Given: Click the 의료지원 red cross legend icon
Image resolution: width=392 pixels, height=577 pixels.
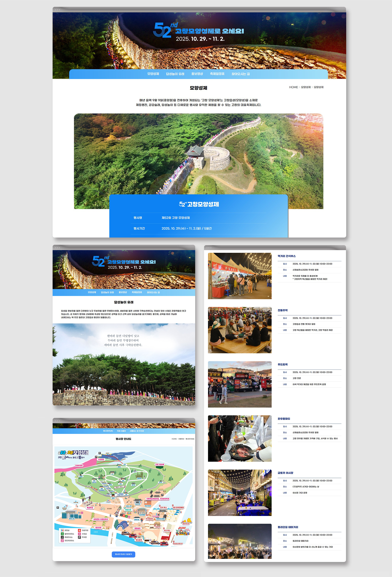Looking at the screenshot, I should point(79,530).
